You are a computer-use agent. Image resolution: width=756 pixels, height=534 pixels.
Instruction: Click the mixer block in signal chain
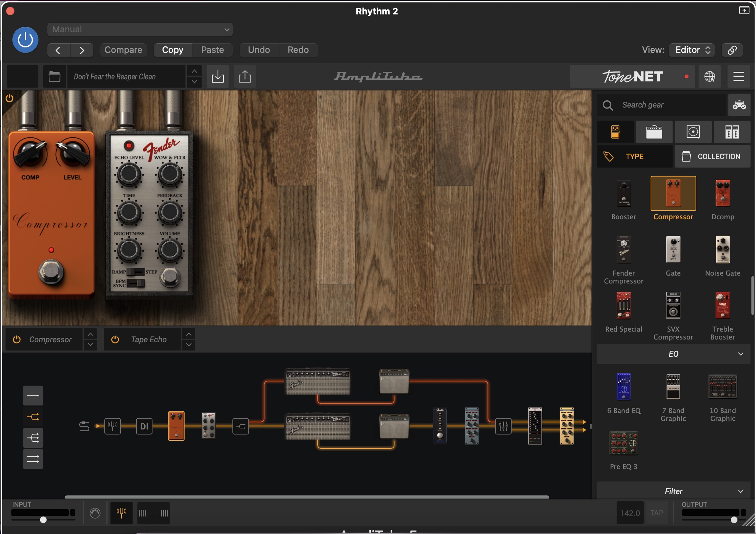point(503,426)
